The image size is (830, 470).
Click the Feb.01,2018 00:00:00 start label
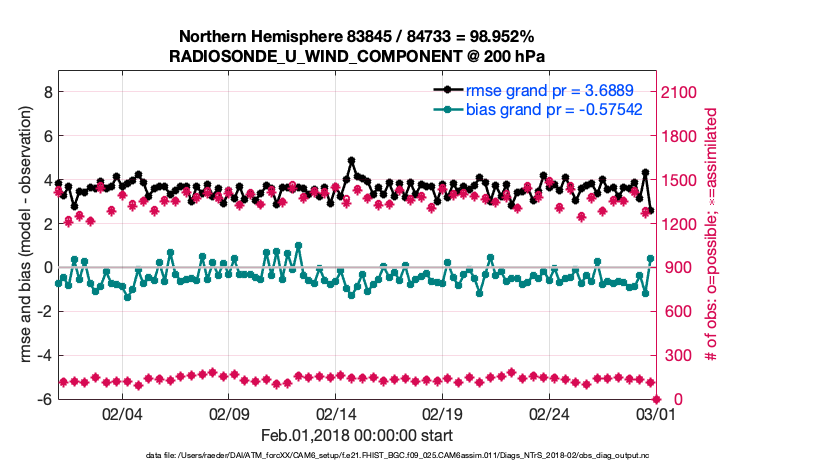click(x=357, y=435)
